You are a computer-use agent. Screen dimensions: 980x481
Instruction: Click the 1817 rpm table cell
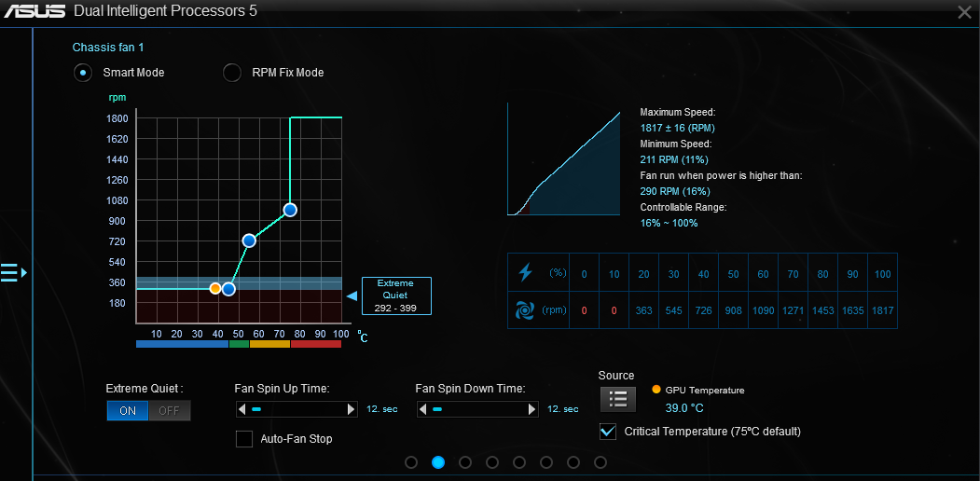pos(883,309)
